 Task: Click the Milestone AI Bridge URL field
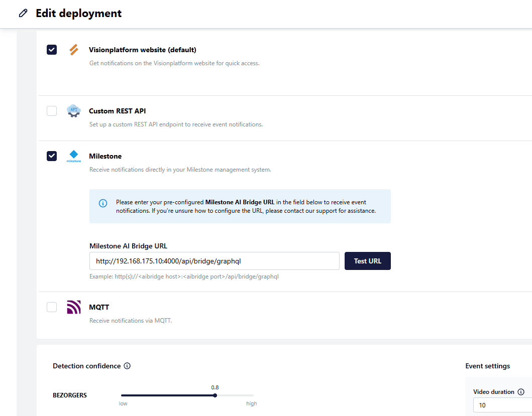click(x=215, y=261)
